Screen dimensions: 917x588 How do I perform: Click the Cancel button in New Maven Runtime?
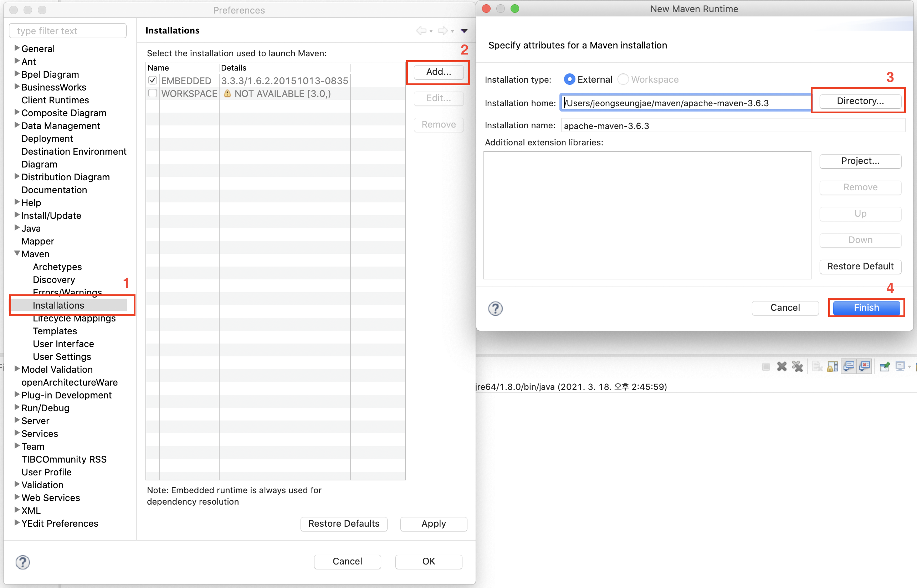[786, 307]
